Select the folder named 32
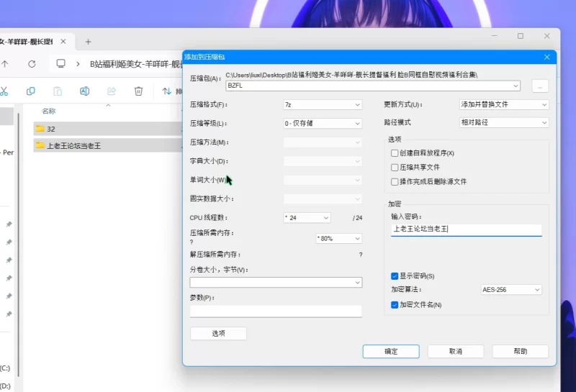This screenshot has width=576, height=392. (x=108, y=129)
